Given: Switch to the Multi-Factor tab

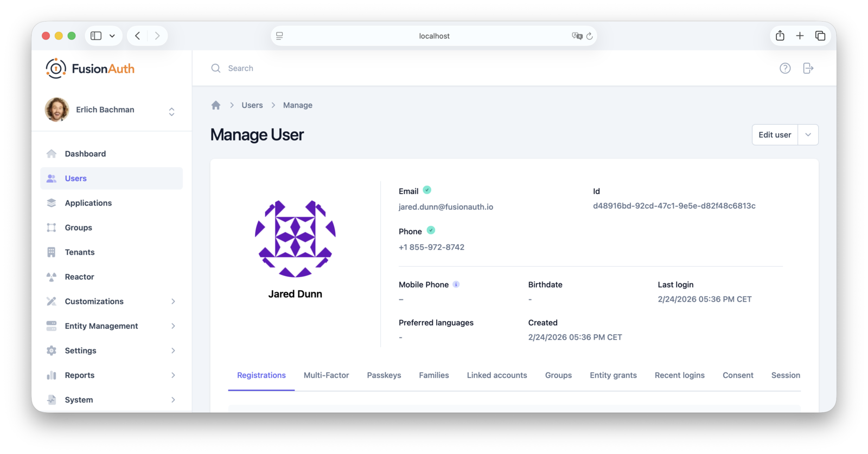Looking at the screenshot, I should click(x=326, y=375).
